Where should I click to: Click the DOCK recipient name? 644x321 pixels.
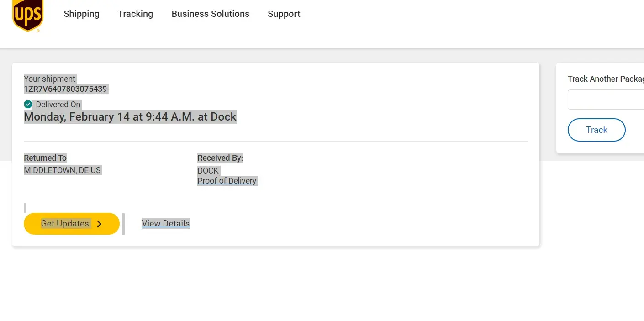[208, 171]
